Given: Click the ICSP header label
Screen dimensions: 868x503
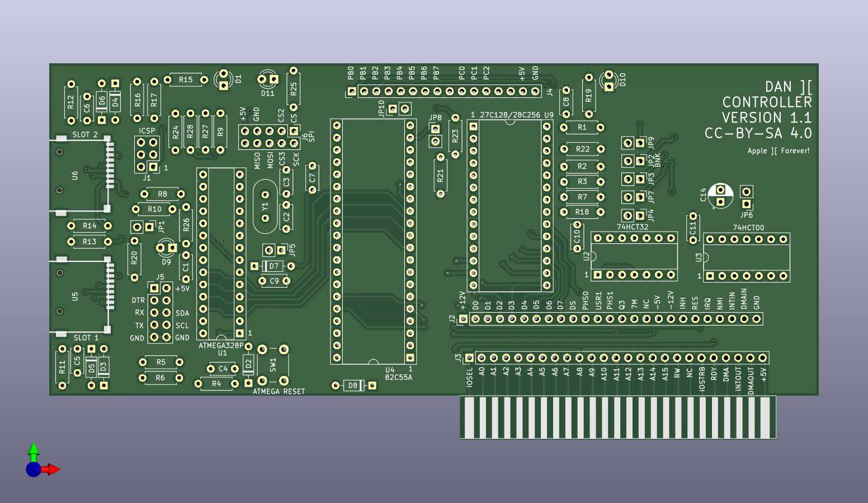Looking at the screenshot, I should coord(147,131).
